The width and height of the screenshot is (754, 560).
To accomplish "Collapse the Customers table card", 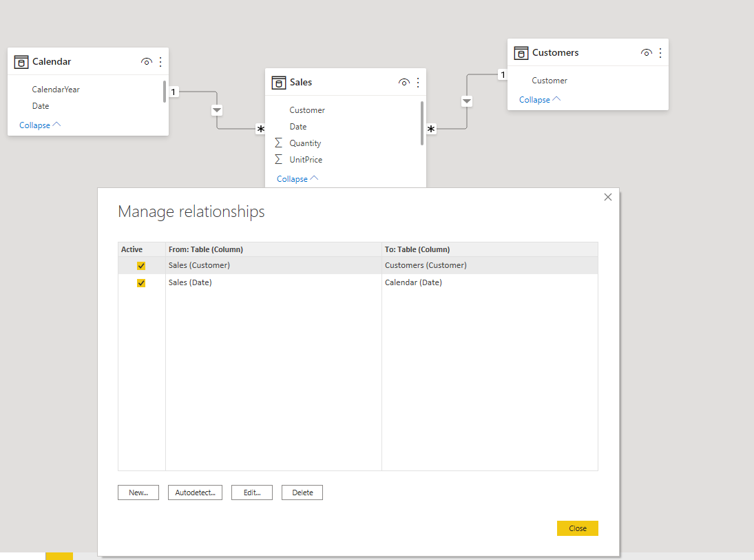I will (540, 100).
